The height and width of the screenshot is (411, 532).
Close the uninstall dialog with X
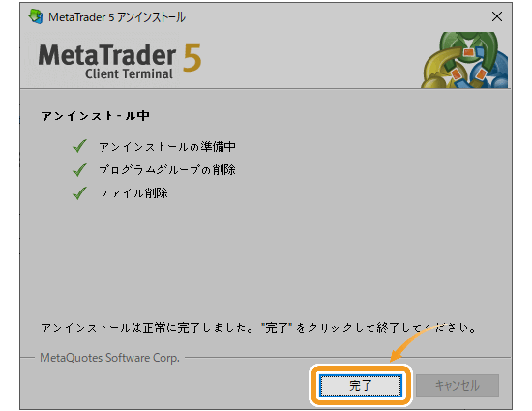(496, 17)
